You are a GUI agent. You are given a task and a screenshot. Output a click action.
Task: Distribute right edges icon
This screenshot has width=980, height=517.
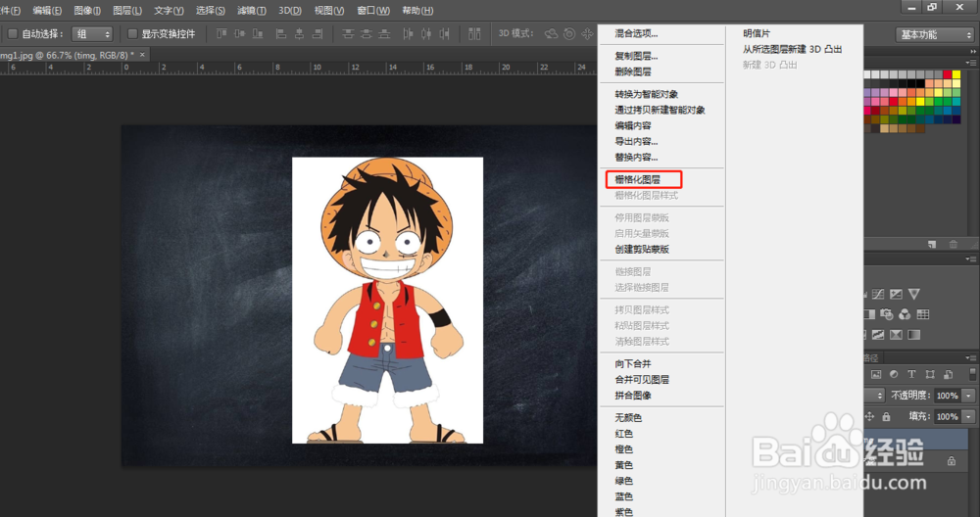(444, 33)
